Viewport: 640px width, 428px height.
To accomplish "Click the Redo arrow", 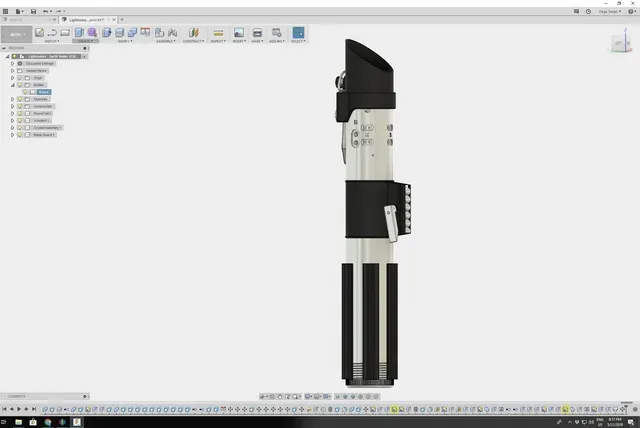I will [x=58, y=11].
